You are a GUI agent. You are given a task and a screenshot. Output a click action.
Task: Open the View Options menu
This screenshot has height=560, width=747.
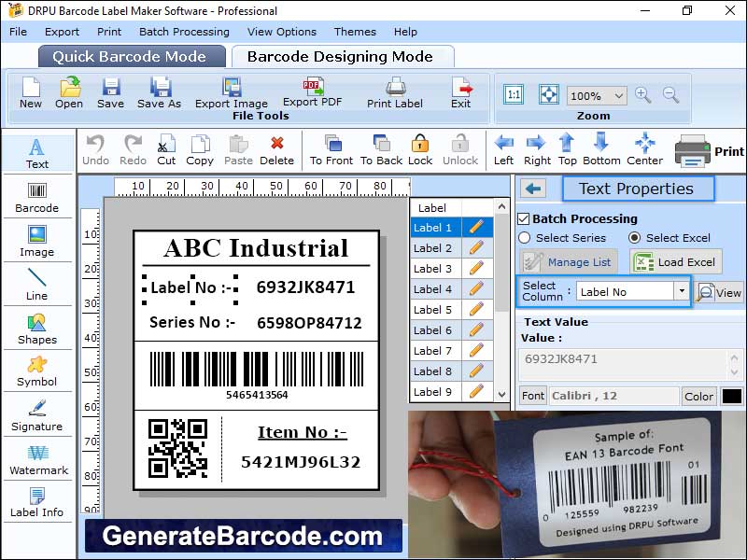click(282, 32)
